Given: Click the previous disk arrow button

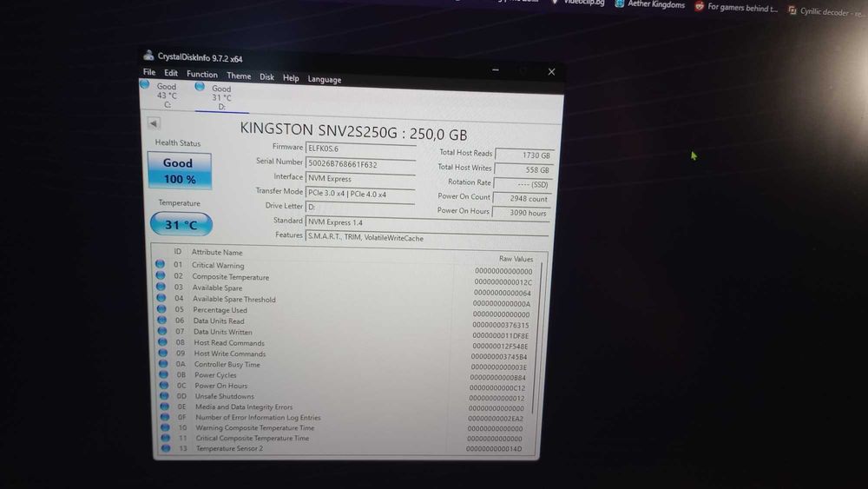Looking at the screenshot, I should coord(154,123).
